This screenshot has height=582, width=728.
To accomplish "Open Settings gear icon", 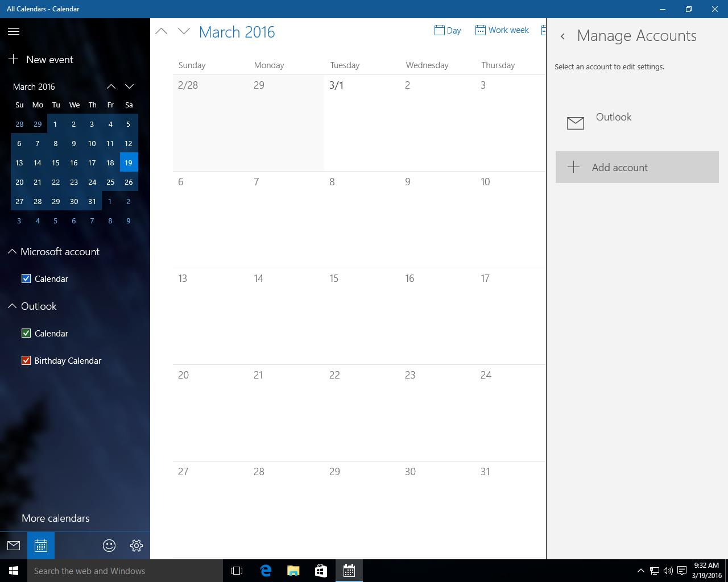I will coord(136,546).
